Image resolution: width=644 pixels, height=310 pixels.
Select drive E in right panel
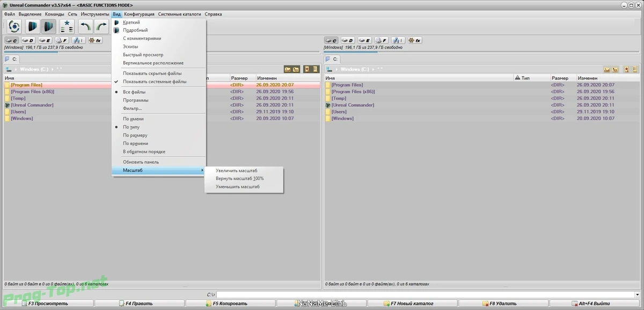364,40
